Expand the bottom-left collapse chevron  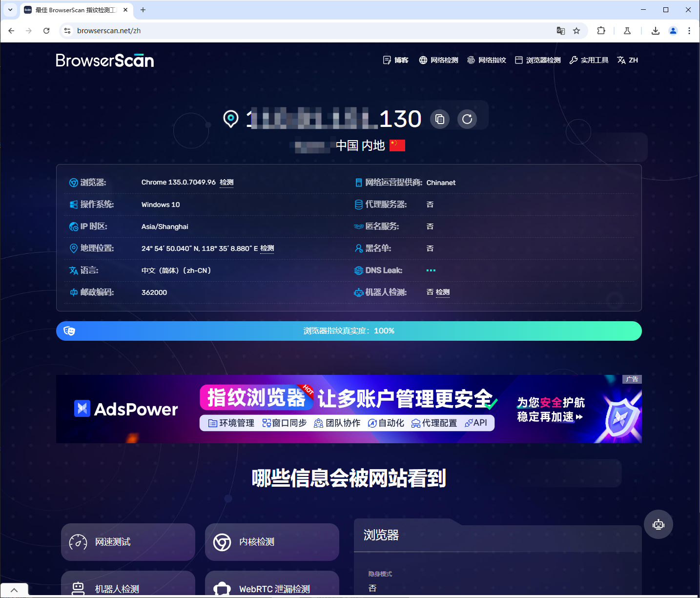[14, 590]
